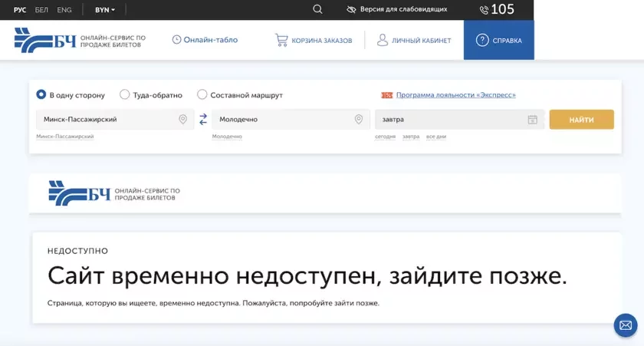The height and width of the screenshot is (346, 644).
Task: Call hotline 105 phone icon
Action: (484, 10)
